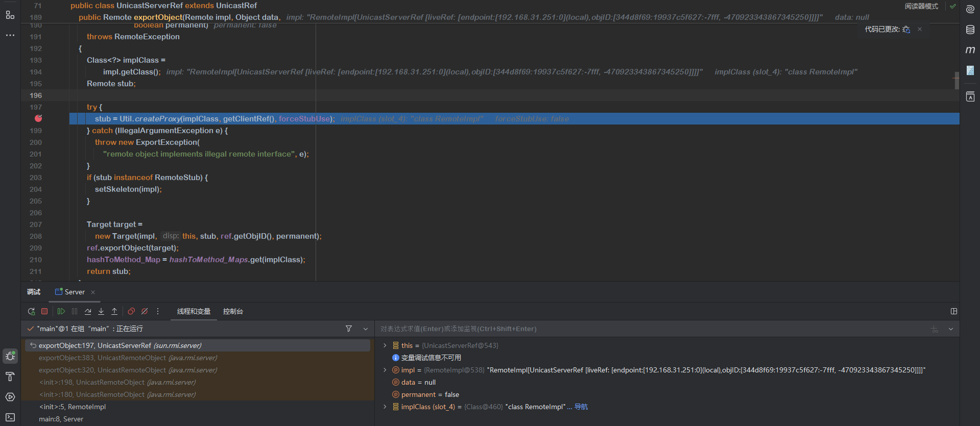Open the thread selector dropdown
The width and height of the screenshot is (980, 426).
click(x=366, y=329)
